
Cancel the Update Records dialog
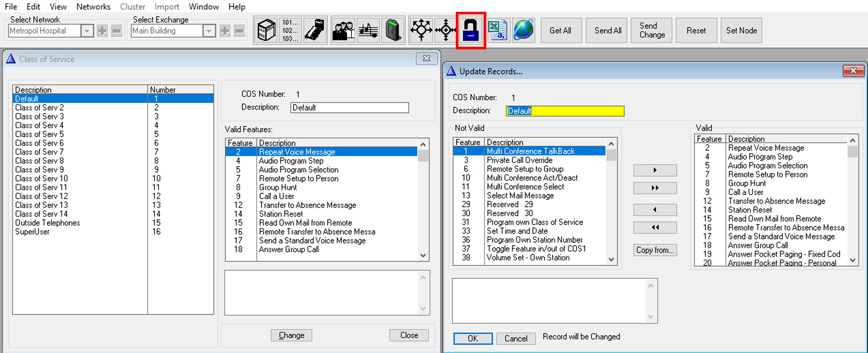click(x=516, y=339)
